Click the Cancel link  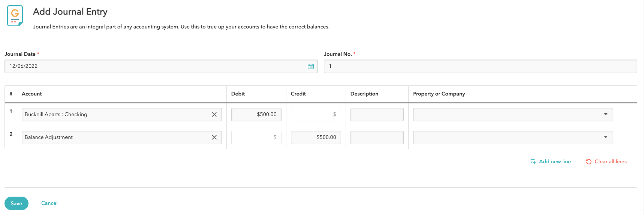[x=49, y=203]
